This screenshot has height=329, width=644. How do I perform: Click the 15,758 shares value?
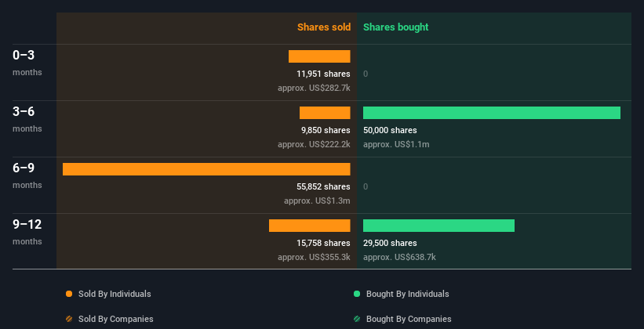click(324, 243)
